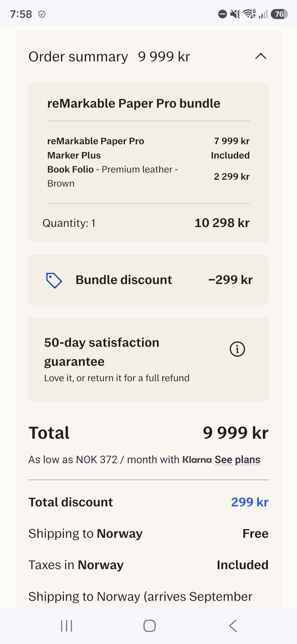Tap the satisfaction guarantee info icon
Viewport: 297px width, 644px height.
coord(237,349)
